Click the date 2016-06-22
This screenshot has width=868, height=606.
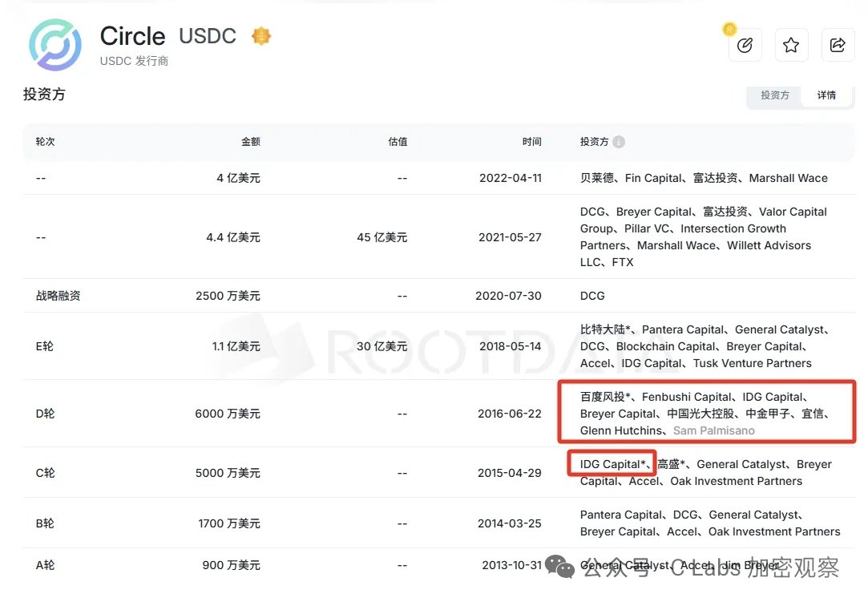(509, 414)
